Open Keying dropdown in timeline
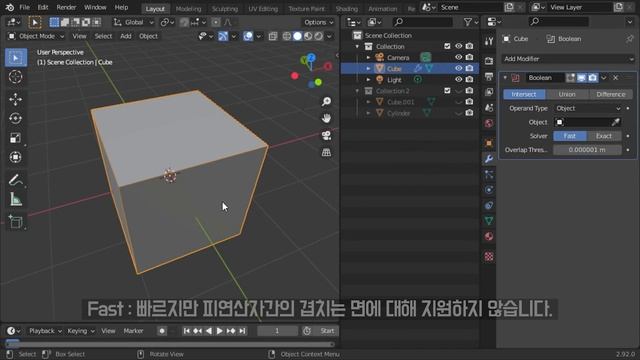 point(80,331)
